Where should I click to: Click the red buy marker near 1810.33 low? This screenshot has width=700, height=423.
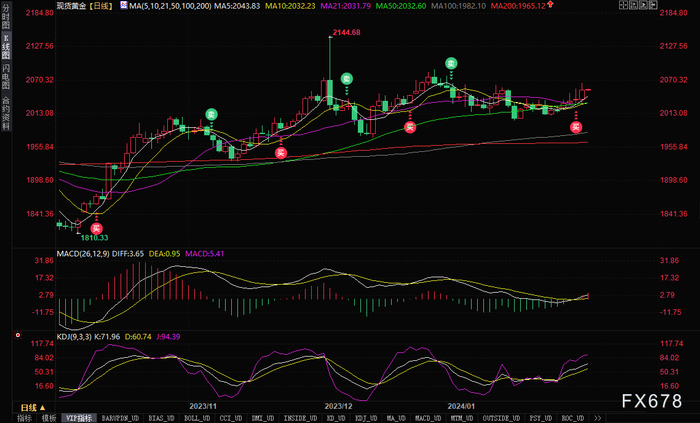pyautogui.click(x=96, y=228)
